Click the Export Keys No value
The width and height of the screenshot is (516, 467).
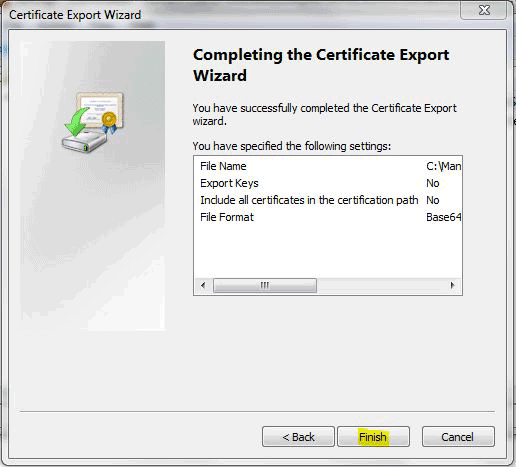click(x=433, y=183)
